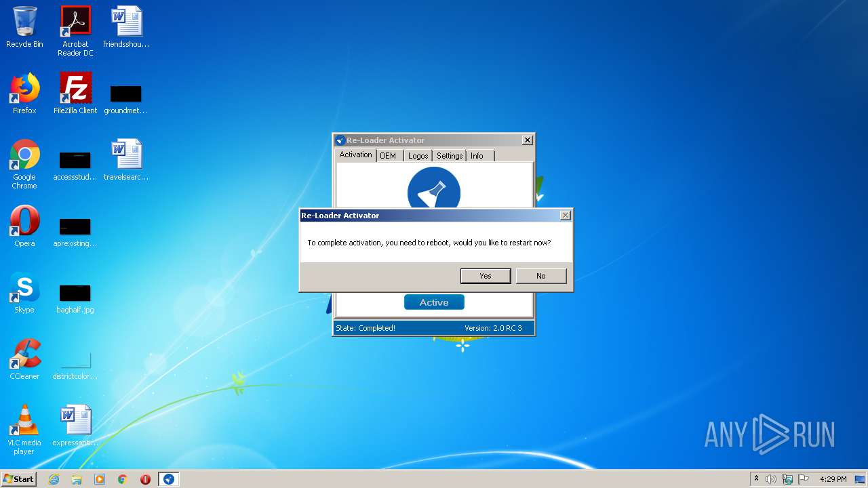Click Yes to restart now
Image resolution: width=868 pixels, height=488 pixels.
(x=486, y=276)
